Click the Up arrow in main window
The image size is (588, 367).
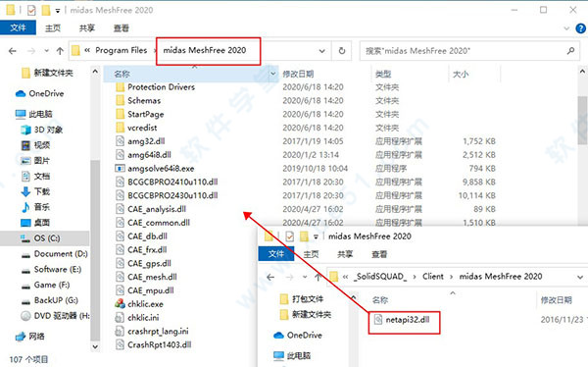click(x=60, y=51)
